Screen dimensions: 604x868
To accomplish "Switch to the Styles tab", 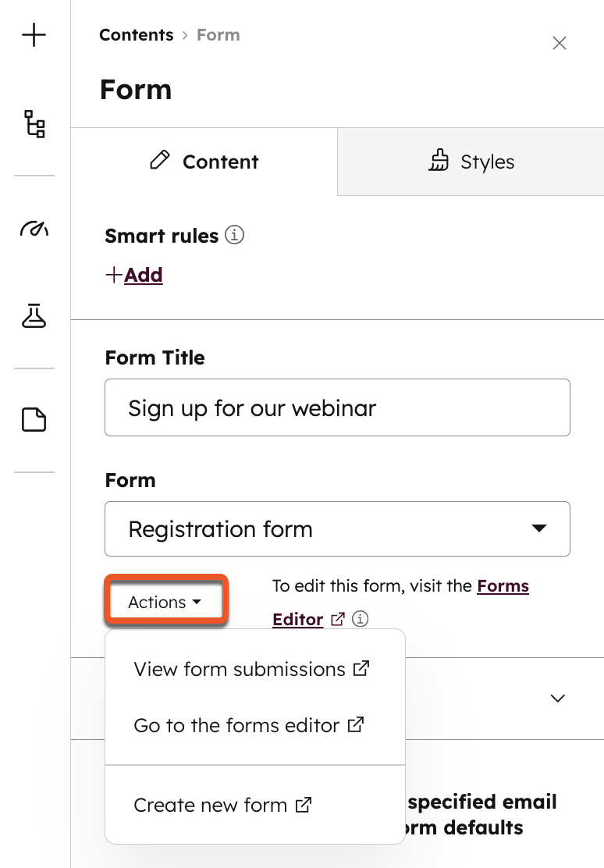I will coord(471,162).
